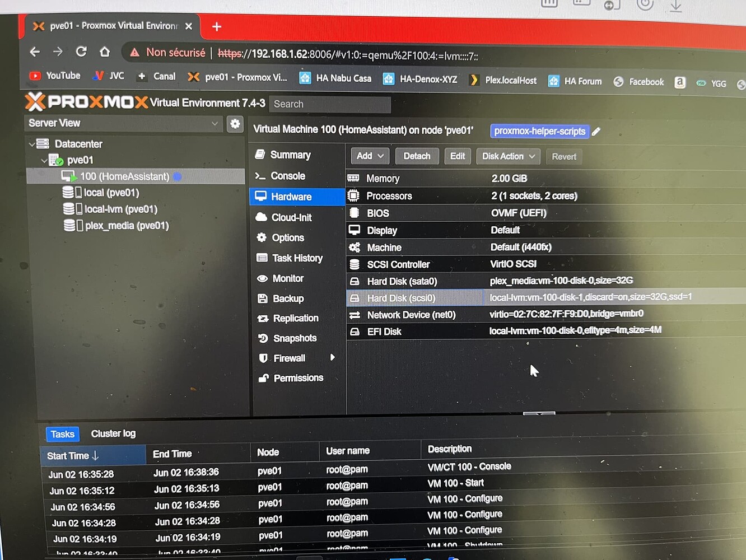Open the Snapshots panel
The image size is (746, 560).
coord(294,338)
